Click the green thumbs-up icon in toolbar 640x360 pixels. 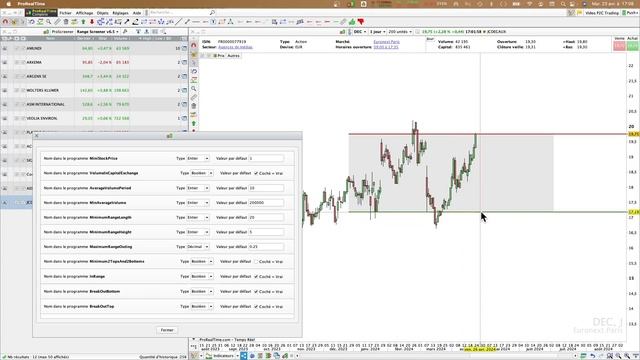click(x=352, y=22)
